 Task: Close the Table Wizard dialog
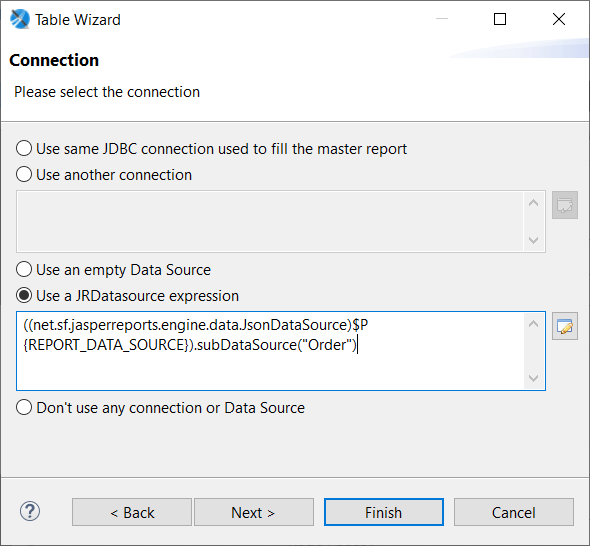click(559, 19)
